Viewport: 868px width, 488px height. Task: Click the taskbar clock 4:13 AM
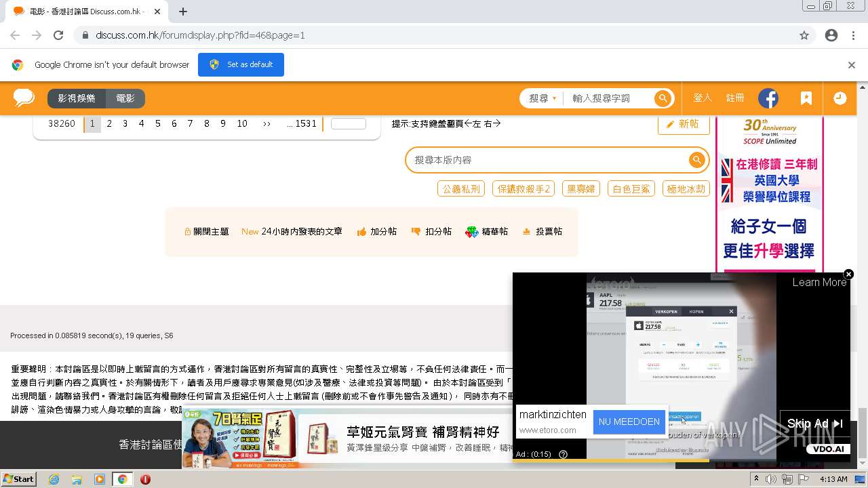coord(833,479)
